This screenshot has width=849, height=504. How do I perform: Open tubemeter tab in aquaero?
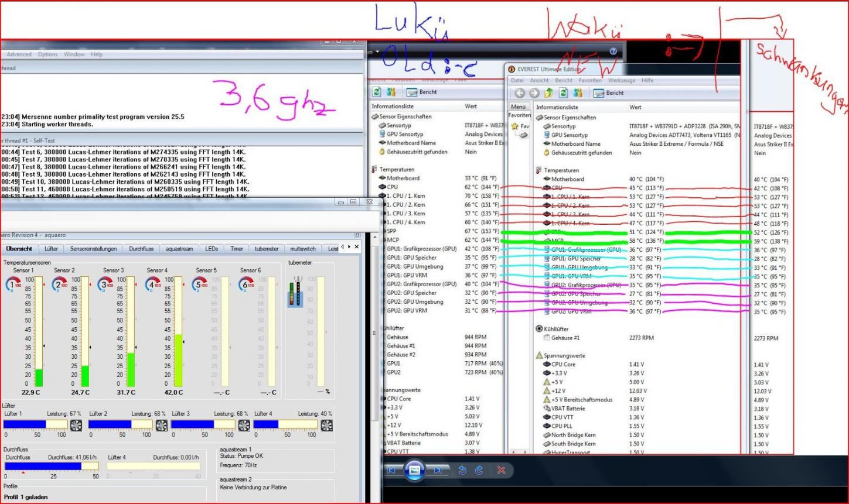267,249
